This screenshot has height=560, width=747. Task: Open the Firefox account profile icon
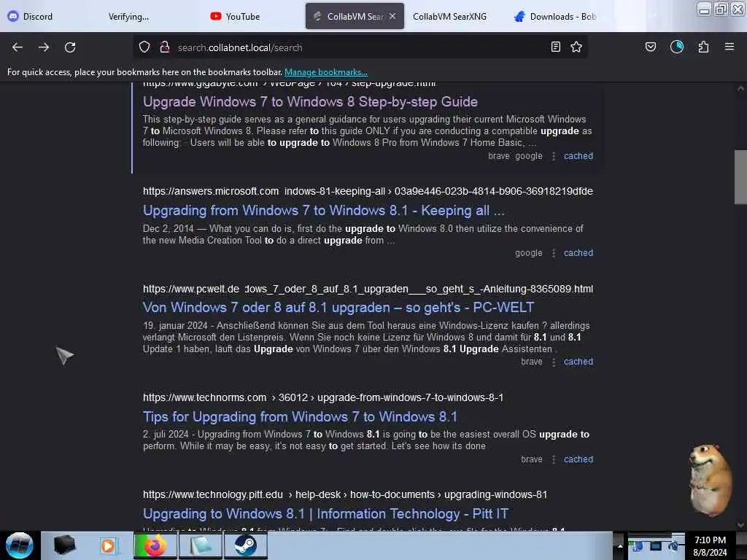coord(677,47)
